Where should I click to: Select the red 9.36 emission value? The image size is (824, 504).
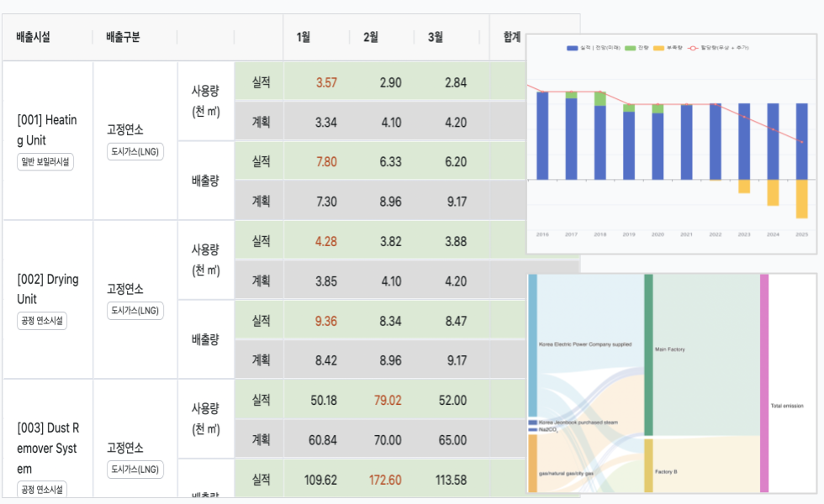326,321
